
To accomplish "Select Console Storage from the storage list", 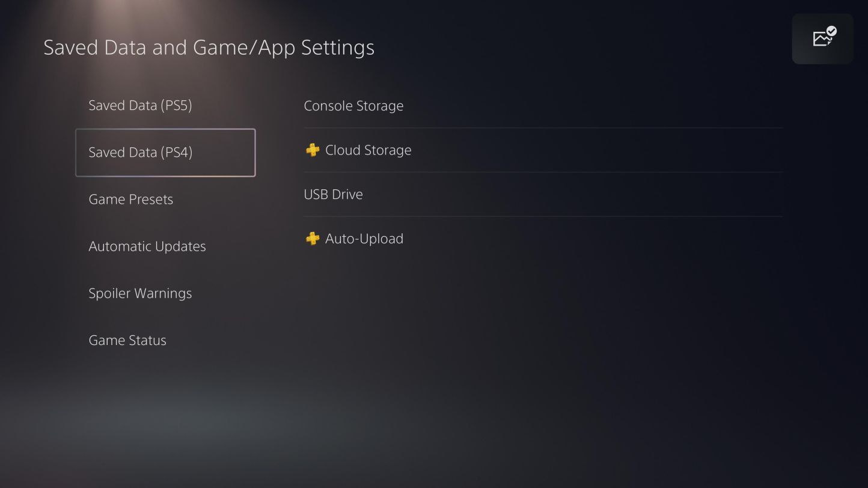I will point(353,106).
